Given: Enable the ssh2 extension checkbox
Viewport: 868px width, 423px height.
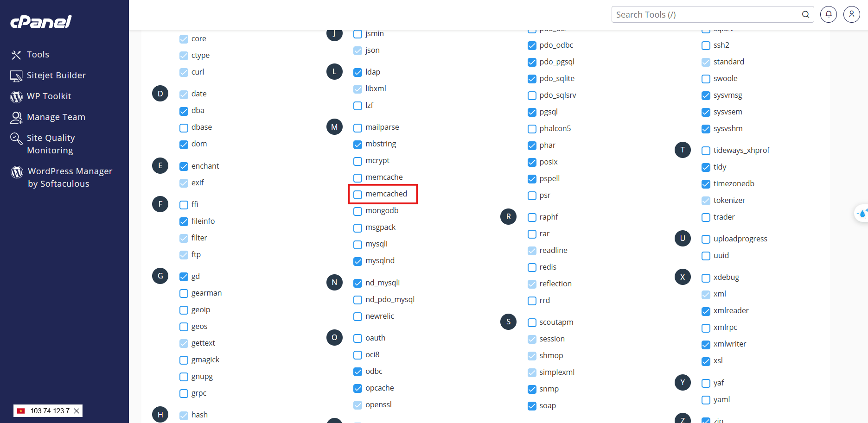Looking at the screenshot, I should tap(706, 46).
